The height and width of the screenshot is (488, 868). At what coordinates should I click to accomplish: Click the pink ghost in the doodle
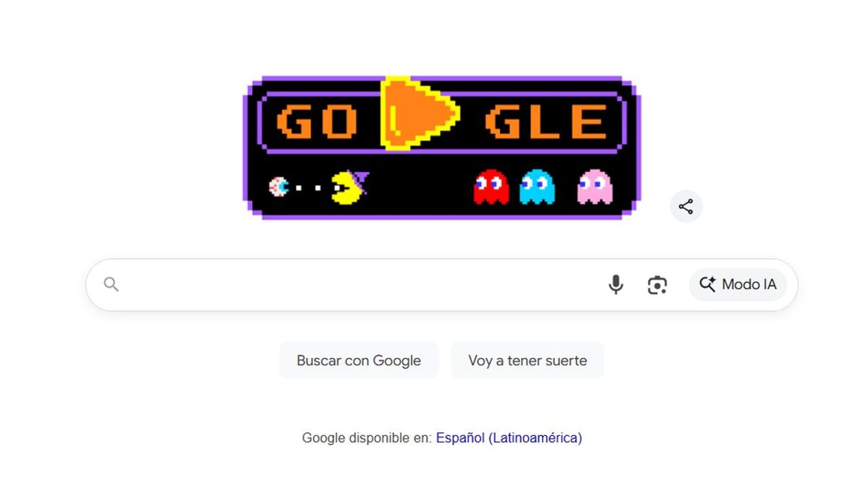coord(595,187)
